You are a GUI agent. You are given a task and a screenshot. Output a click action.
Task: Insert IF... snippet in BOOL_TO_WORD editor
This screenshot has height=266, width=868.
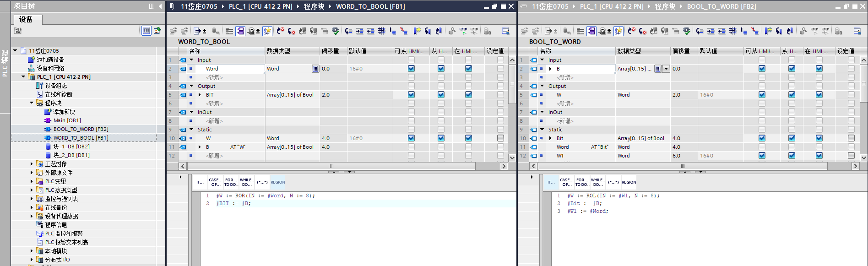pos(551,182)
